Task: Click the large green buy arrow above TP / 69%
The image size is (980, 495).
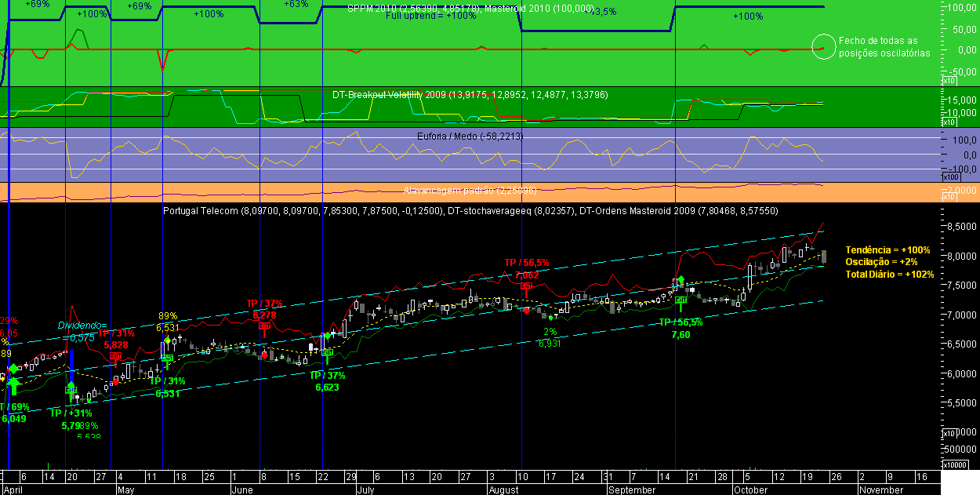Action: tap(13, 387)
